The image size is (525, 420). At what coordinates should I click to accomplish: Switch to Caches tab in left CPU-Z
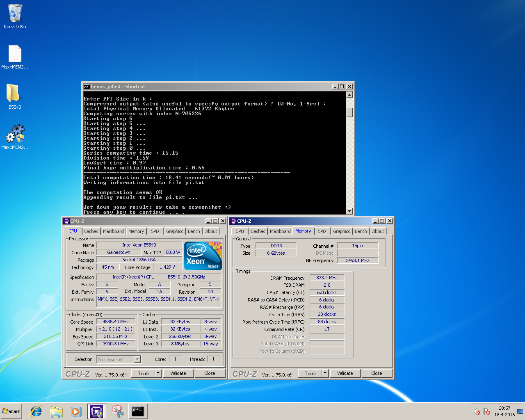91,231
